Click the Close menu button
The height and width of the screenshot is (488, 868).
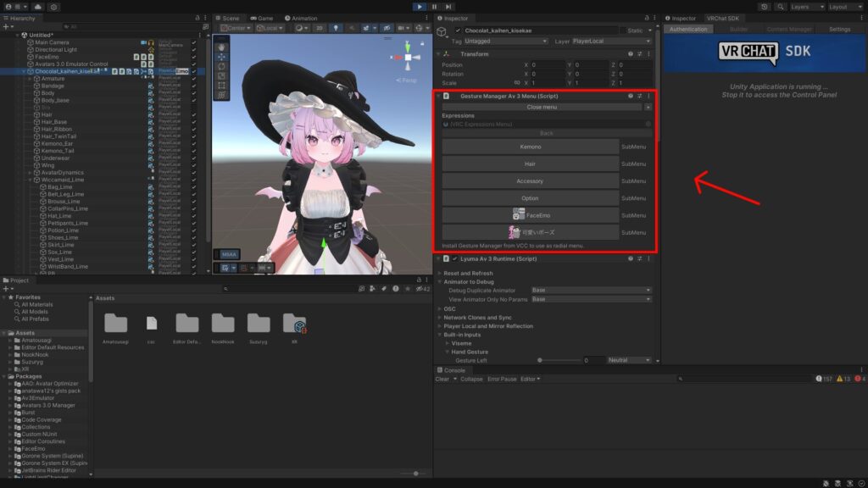click(542, 107)
